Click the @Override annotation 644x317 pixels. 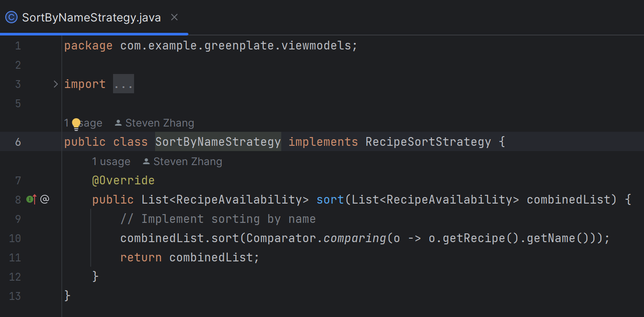click(124, 180)
